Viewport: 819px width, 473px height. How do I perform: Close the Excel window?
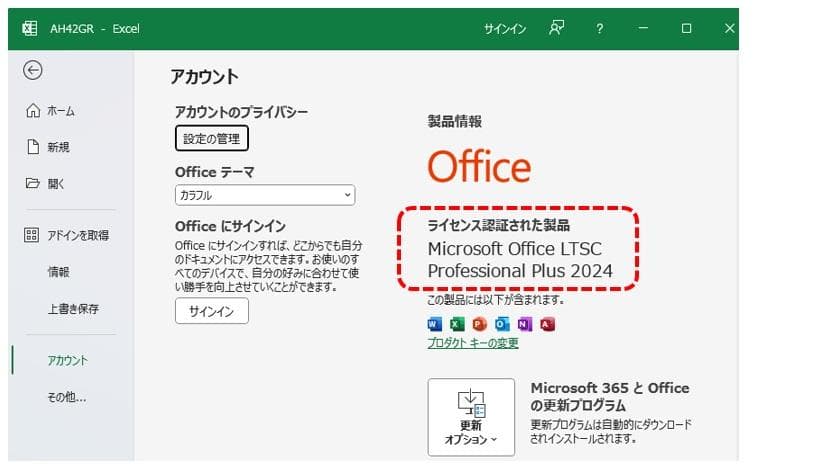[729, 28]
